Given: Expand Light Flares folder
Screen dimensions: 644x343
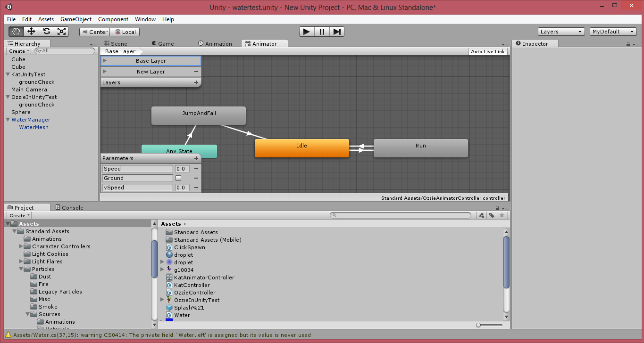Looking at the screenshot, I should click(21, 261).
